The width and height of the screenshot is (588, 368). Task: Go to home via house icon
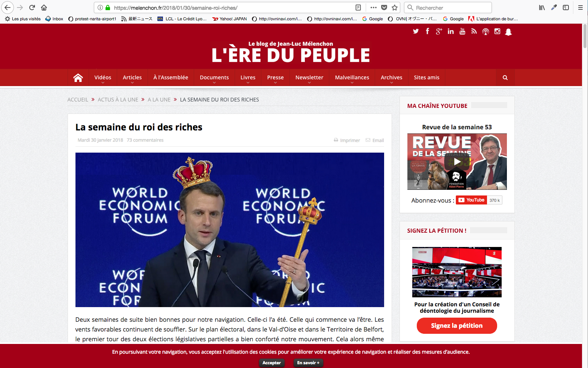coord(78,77)
